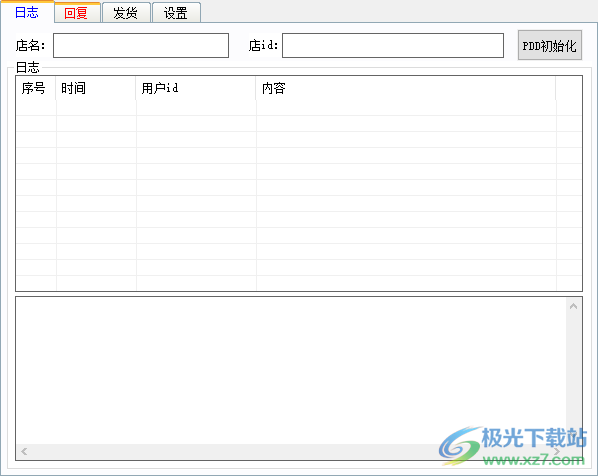Click the 店名 input field

pos(141,45)
